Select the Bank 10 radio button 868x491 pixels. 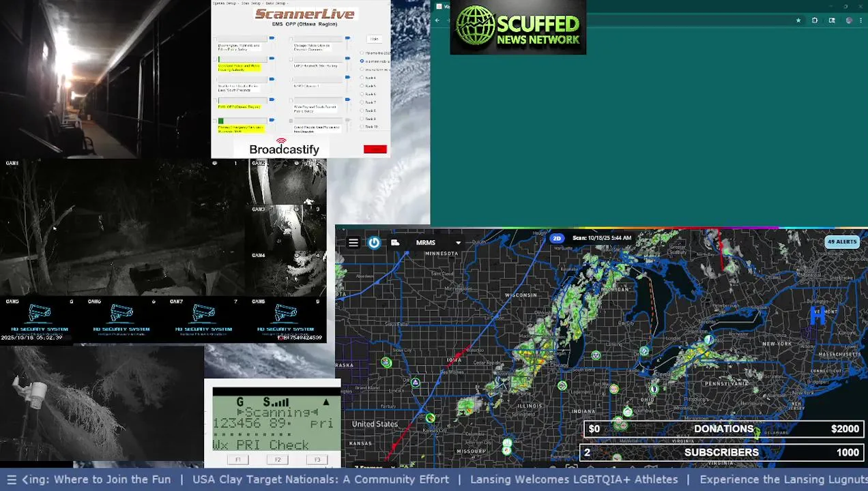[x=362, y=127]
